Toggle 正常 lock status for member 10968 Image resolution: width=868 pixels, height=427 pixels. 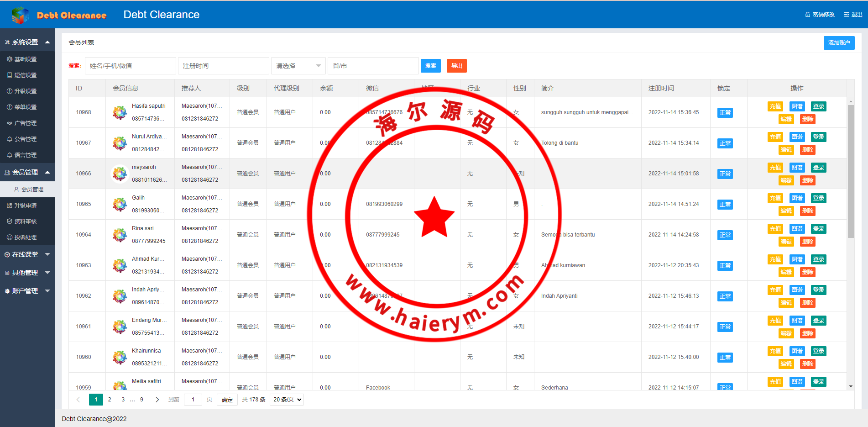coord(725,113)
